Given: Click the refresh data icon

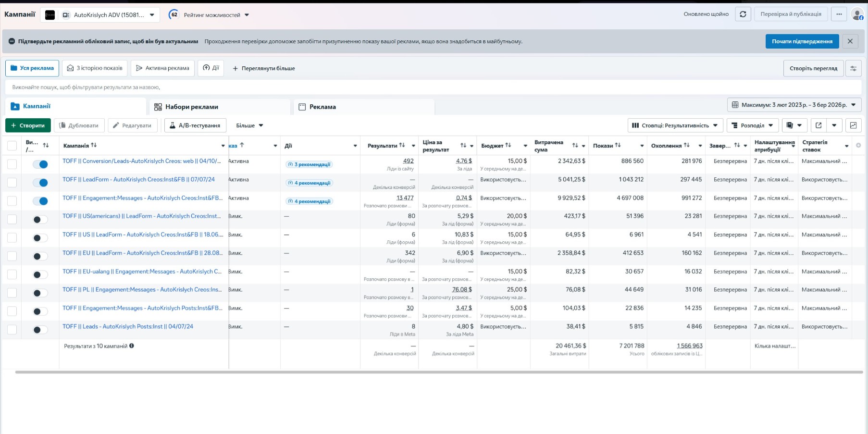Looking at the screenshot, I should pyautogui.click(x=743, y=14).
